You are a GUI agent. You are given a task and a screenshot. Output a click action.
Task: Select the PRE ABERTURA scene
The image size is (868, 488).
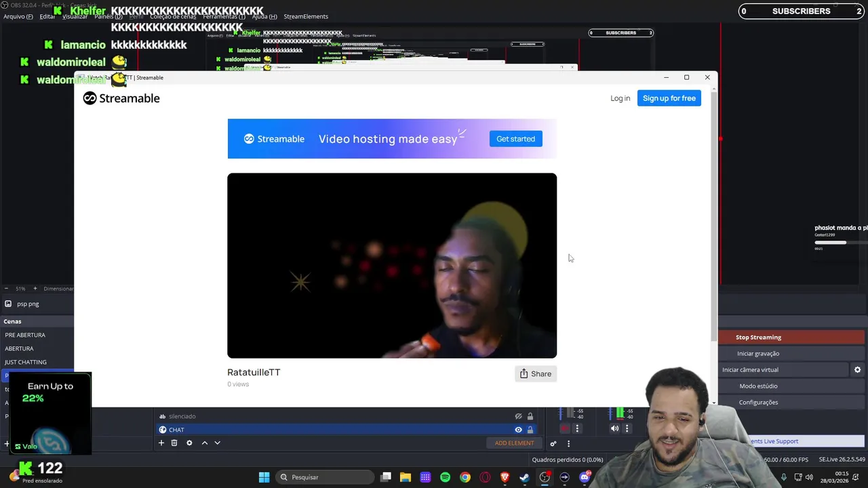tap(25, 335)
